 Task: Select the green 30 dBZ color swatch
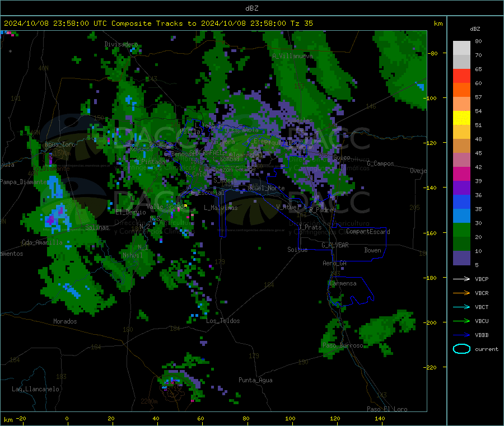(x=461, y=230)
